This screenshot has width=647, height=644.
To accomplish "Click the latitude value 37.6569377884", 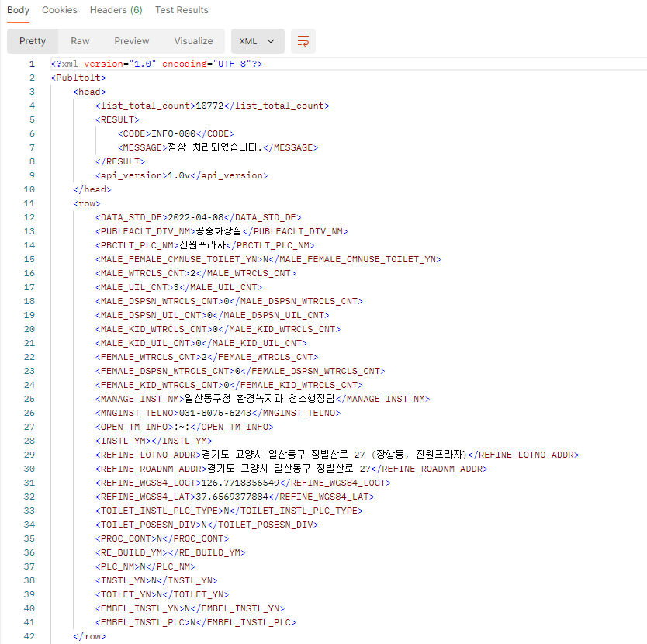I will click(232, 497).
